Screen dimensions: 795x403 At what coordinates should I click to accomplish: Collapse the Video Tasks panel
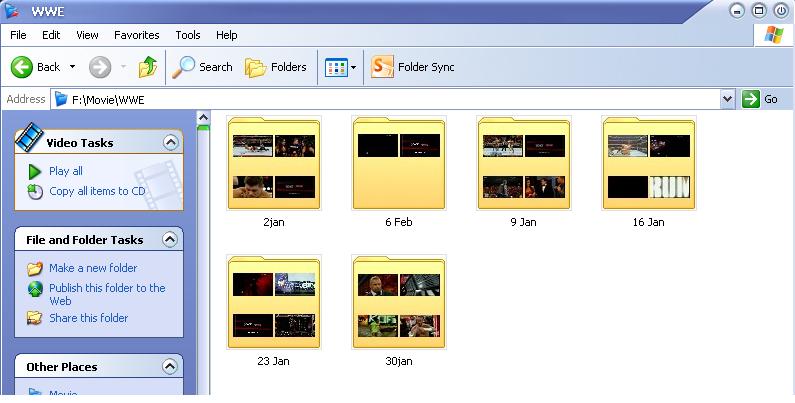coord(171,142)
